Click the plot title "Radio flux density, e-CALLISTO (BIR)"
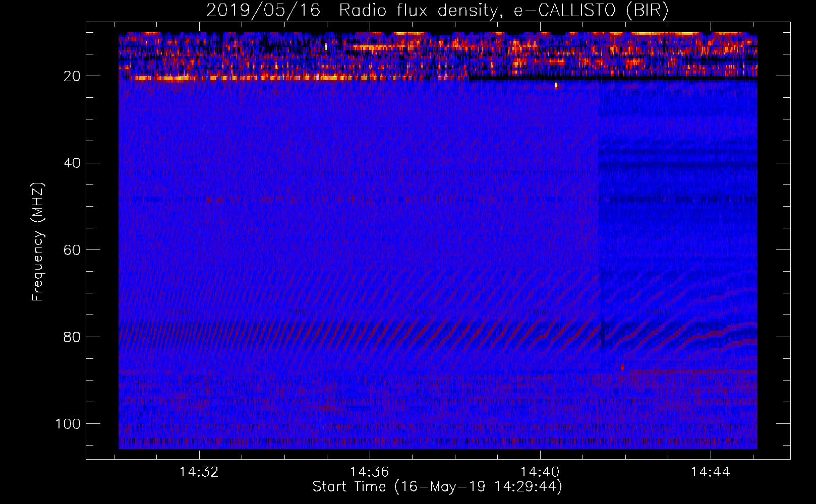The height and width of the screenshot is (504, 816). [503, 11]
